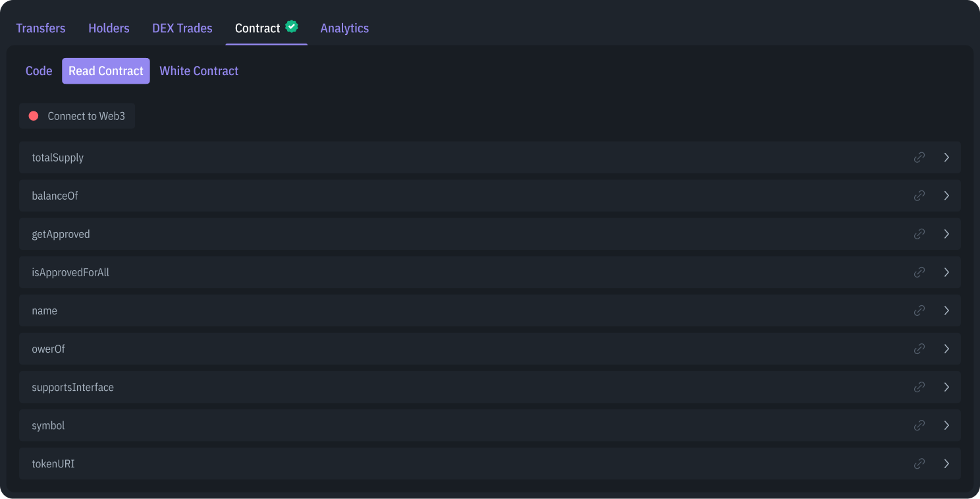Copy the getApproved method link icon
The image size is (980, 499).
(x=919, y=234)
